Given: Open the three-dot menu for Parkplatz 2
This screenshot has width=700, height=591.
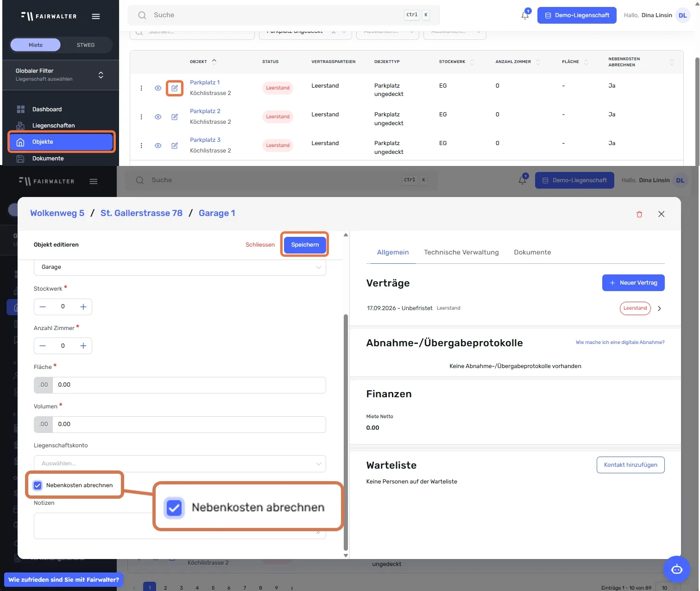Looking at the screenshot, I should (x=141, y=117).
